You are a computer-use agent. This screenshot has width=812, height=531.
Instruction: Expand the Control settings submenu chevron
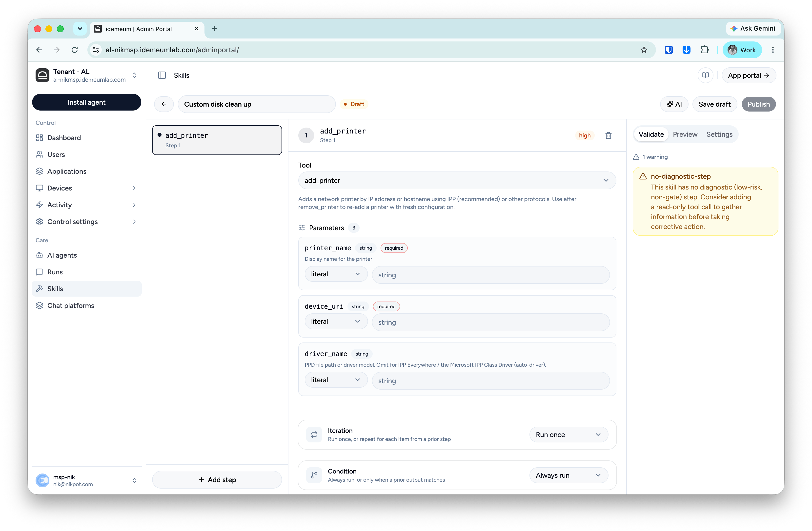[x=134, y=222]
